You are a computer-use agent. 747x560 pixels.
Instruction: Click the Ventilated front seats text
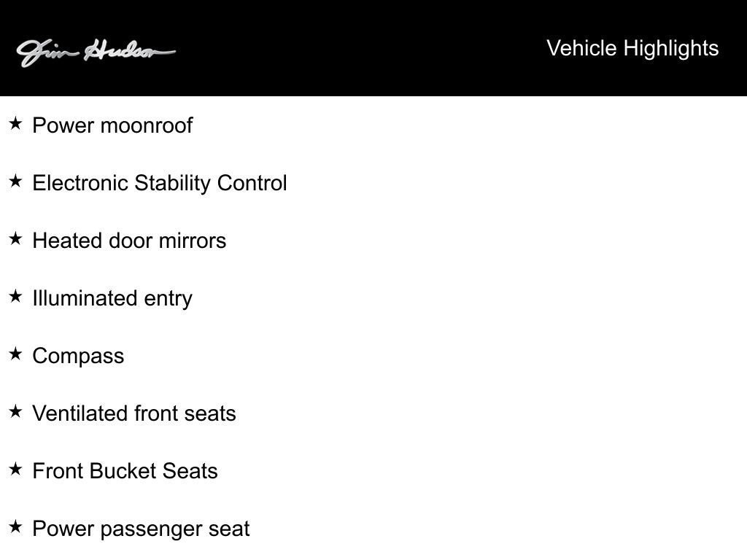[x=134, y=413]
